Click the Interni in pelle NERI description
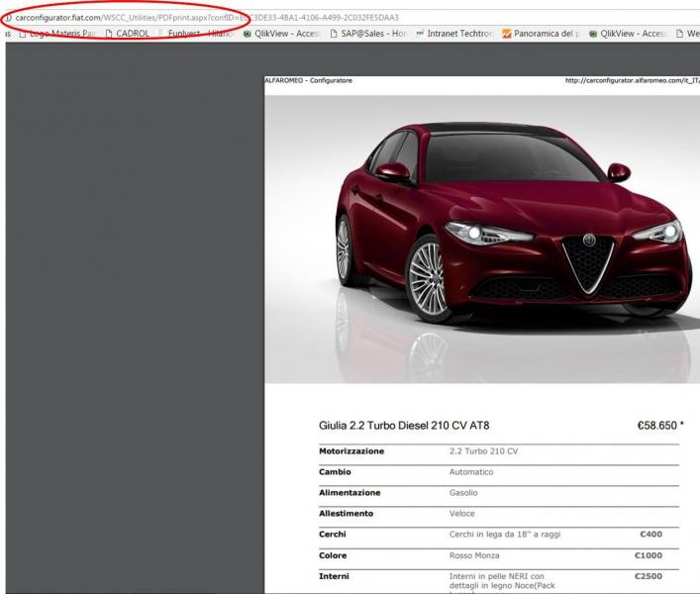This screenshot has width=700, height=594. point(502,583)
